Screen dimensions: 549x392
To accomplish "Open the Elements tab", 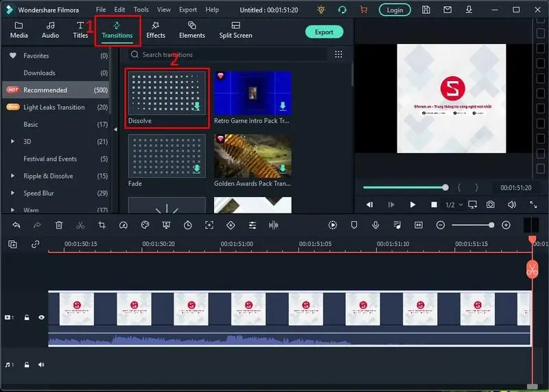I will coord(192,30).
